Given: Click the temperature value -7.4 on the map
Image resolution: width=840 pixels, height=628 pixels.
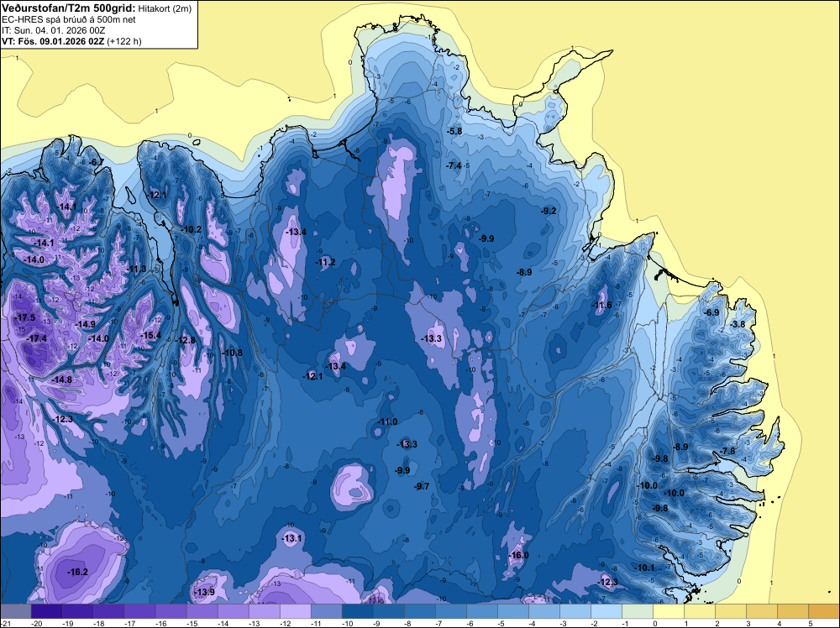Looking at the screenshot, I should (x=454, y=166).
